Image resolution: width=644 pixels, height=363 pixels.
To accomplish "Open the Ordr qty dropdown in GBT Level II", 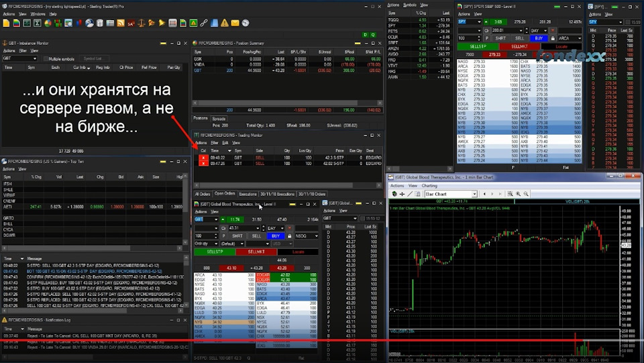I will 216,244.
